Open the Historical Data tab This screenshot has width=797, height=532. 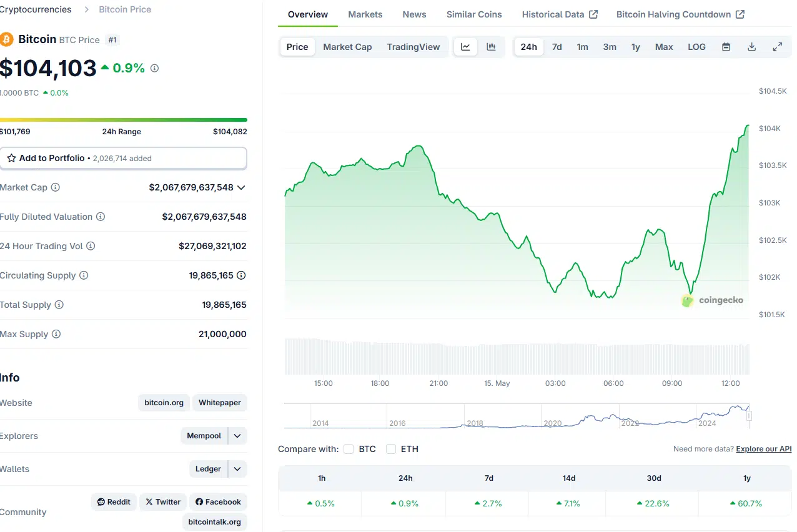coord(560,14)
